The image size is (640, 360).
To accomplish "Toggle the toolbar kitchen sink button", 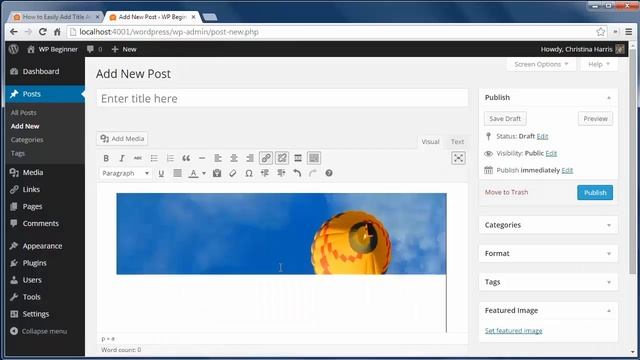I will click(314, 158).
